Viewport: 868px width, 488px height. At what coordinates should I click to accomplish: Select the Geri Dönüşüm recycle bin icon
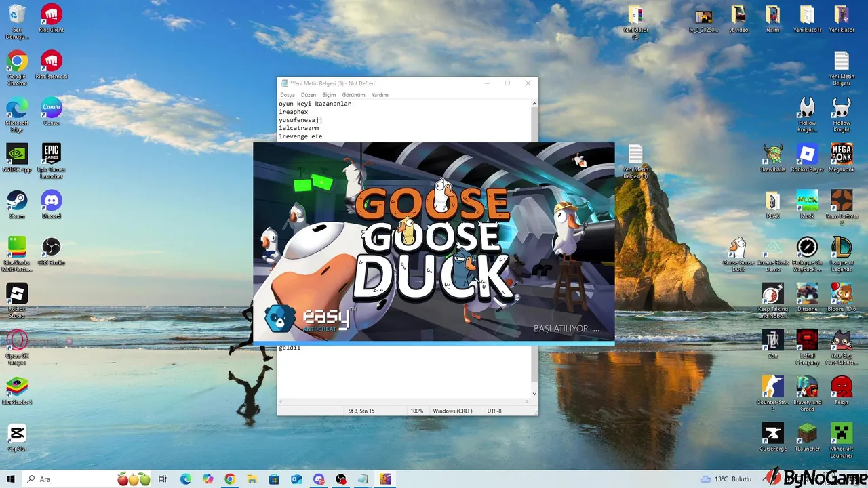[17, 22]
